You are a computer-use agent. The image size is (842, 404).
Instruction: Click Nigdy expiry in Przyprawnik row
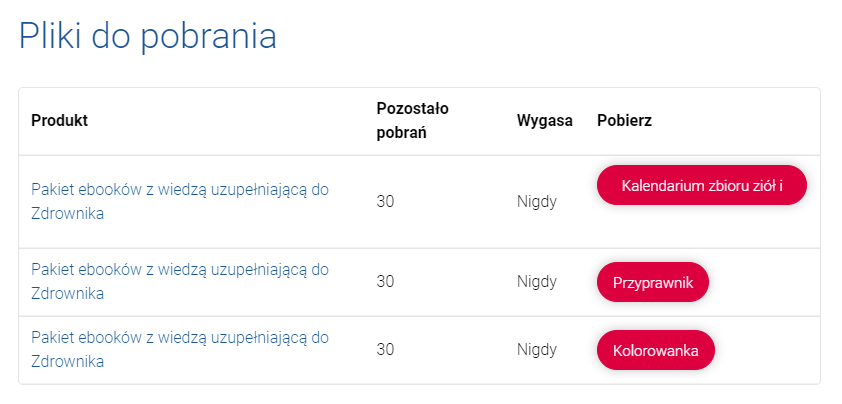coord(537,282)
